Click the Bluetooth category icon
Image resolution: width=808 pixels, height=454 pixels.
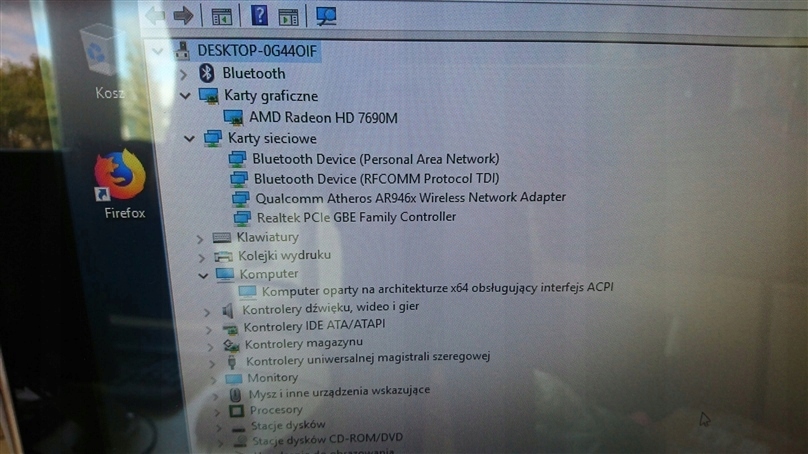[207, 73]
